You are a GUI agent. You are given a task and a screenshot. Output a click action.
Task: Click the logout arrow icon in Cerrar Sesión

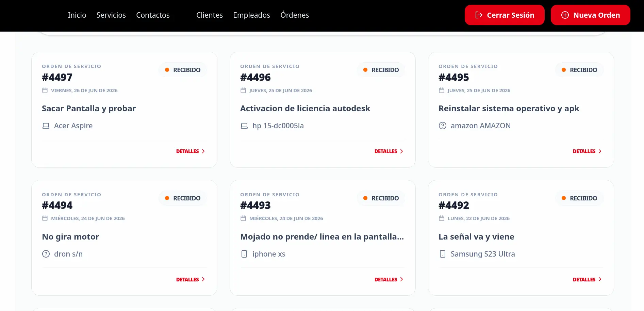[479, 15]
